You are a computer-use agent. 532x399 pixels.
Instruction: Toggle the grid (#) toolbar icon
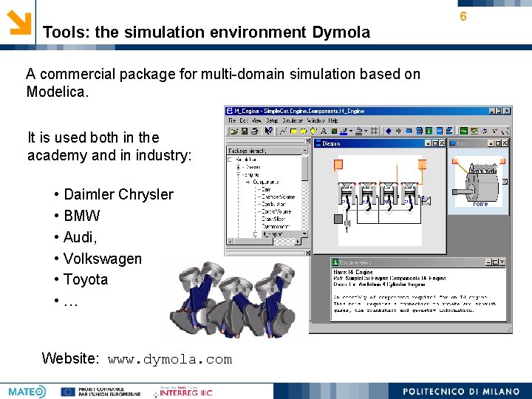coord(374,131)
